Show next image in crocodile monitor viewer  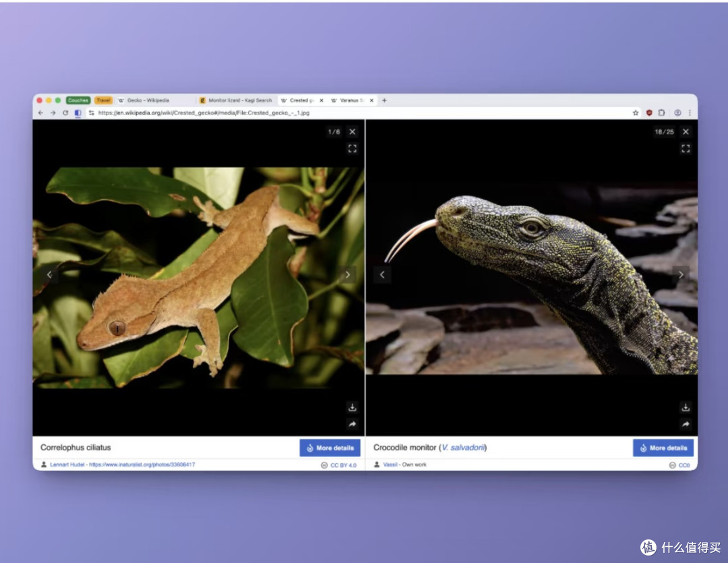click(x=681, y=275)
